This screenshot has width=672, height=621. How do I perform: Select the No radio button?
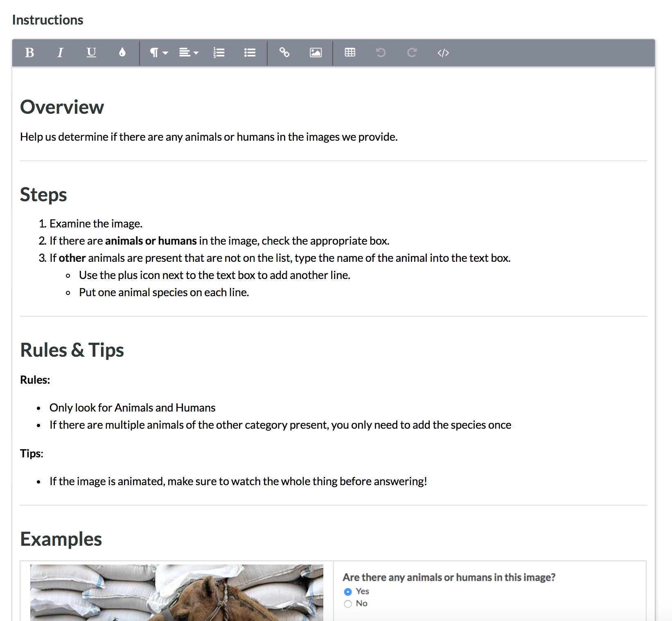click(x=347, y=603)
